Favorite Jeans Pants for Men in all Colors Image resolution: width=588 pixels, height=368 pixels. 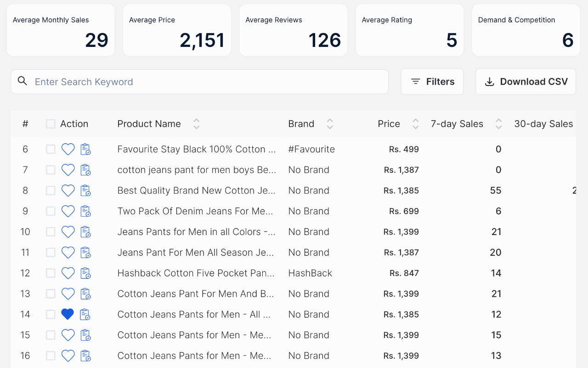pos(68,232)
